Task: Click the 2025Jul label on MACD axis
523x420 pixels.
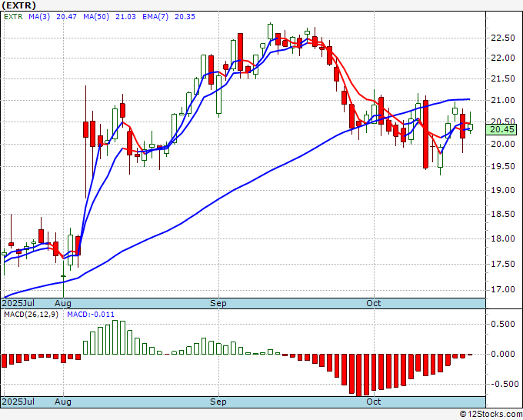Action: click(x=18, y=402)
